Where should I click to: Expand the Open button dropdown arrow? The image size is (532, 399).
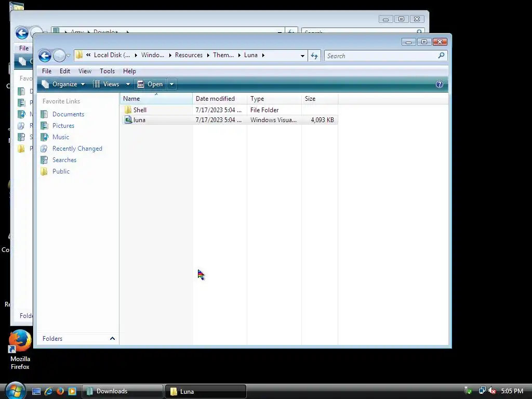tap(171, 84)
